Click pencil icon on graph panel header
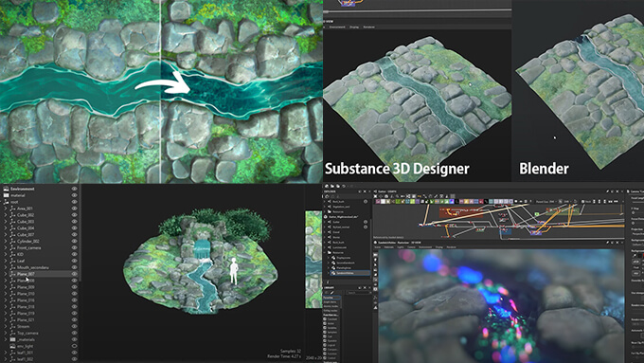The image size is (644, 363). point(607,191)
